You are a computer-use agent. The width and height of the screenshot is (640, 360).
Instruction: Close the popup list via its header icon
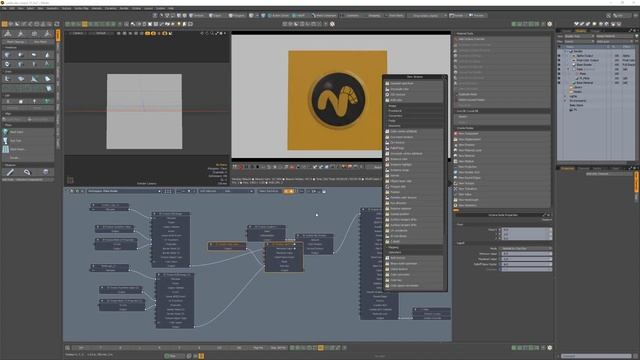[444, 77]
